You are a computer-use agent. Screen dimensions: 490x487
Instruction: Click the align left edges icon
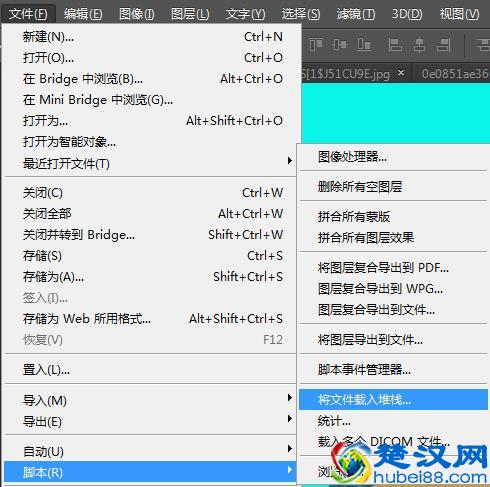(x=395, y=45)
